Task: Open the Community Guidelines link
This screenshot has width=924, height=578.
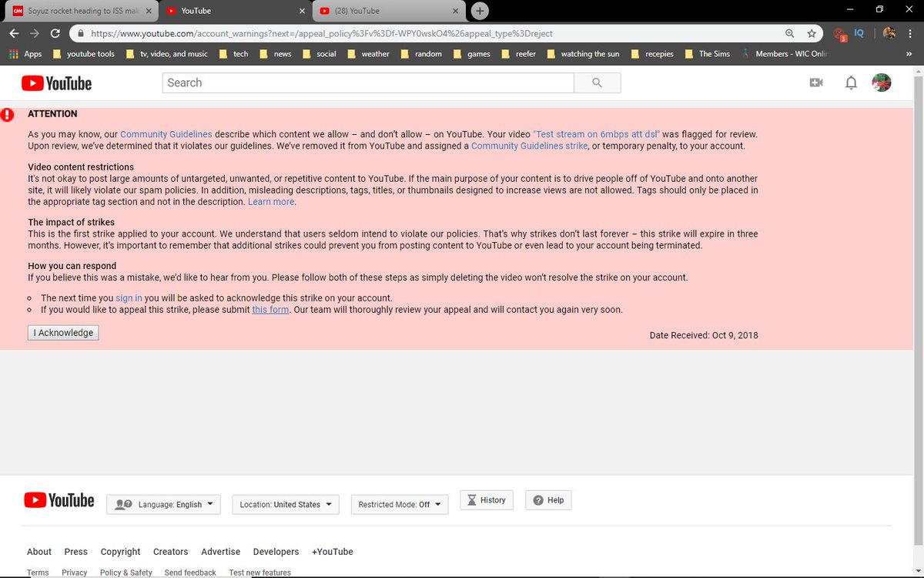Action: (x=166, y=134)
